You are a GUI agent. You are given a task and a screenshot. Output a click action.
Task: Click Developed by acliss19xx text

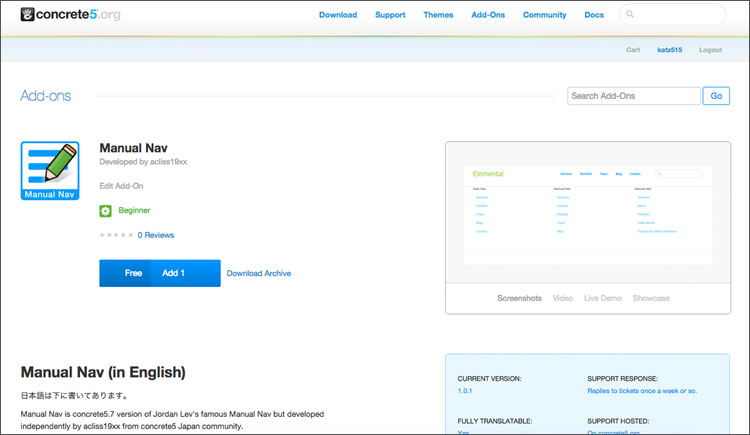(x=143, y=162)
